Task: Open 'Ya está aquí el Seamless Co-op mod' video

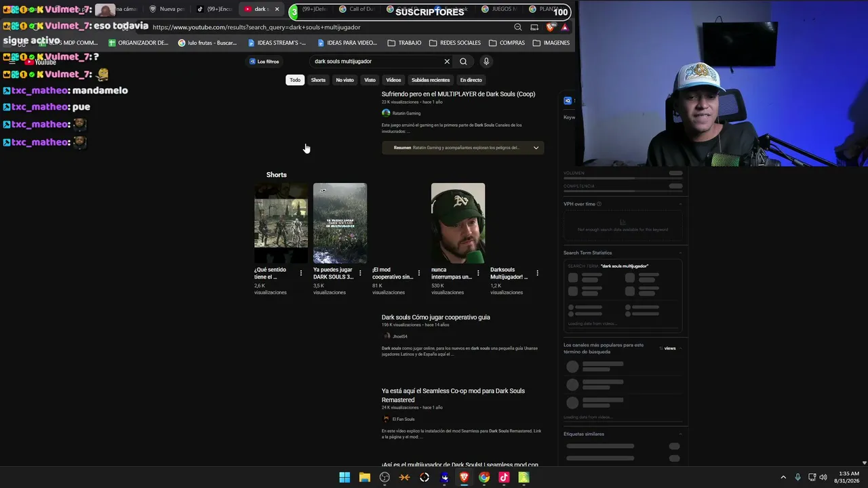Action: [x=453, y=395]
